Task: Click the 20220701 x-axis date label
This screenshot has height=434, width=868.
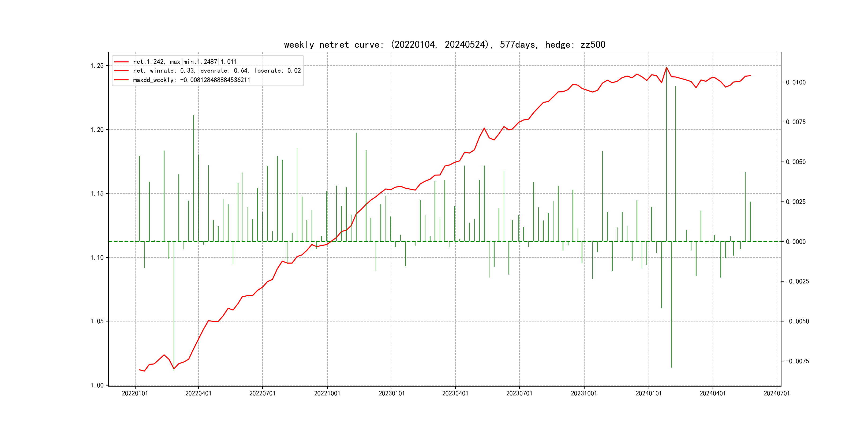Action: pyautogui.click(x=263, y=393)
